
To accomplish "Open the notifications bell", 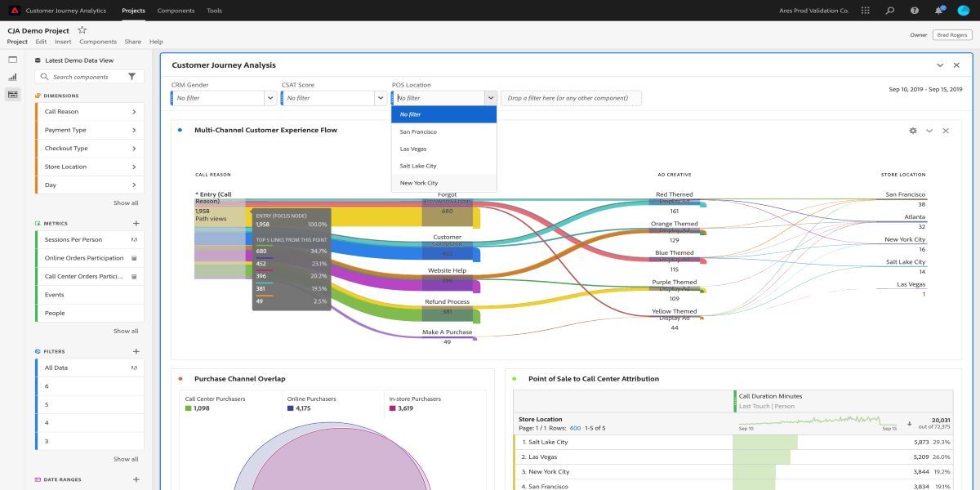I will click(x=939, y=11).
